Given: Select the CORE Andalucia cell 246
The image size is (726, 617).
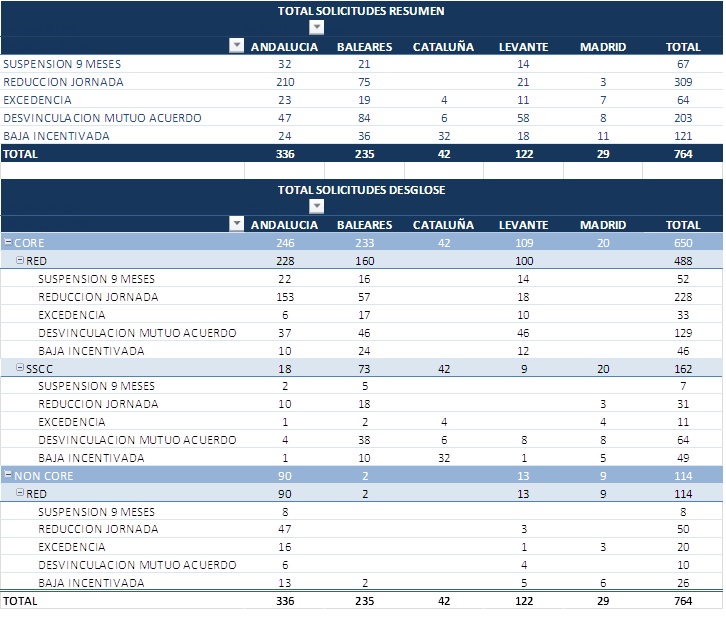Looking at the screenshot, I should (x=285, y=243).
